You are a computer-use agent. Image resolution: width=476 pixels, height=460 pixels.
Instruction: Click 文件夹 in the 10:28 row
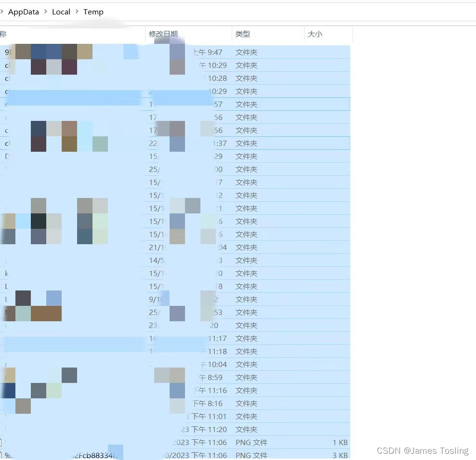click(246, 79)
